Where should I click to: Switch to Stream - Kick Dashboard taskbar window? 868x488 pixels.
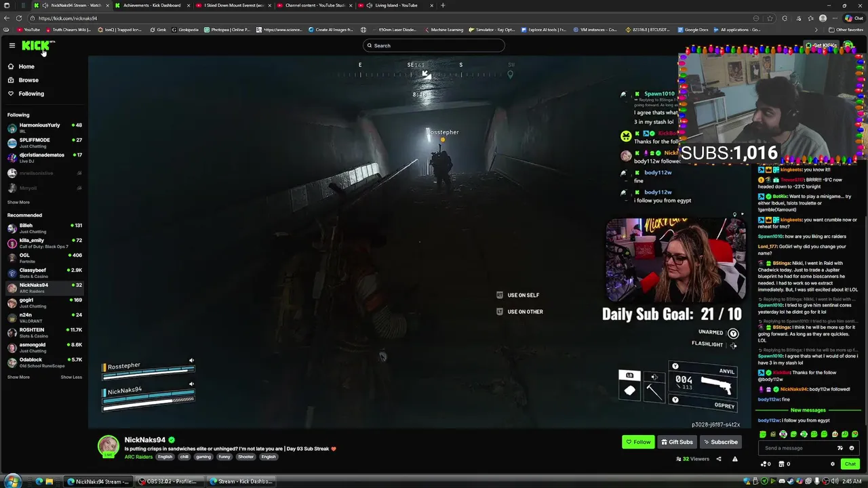click(x=241, y=482)
